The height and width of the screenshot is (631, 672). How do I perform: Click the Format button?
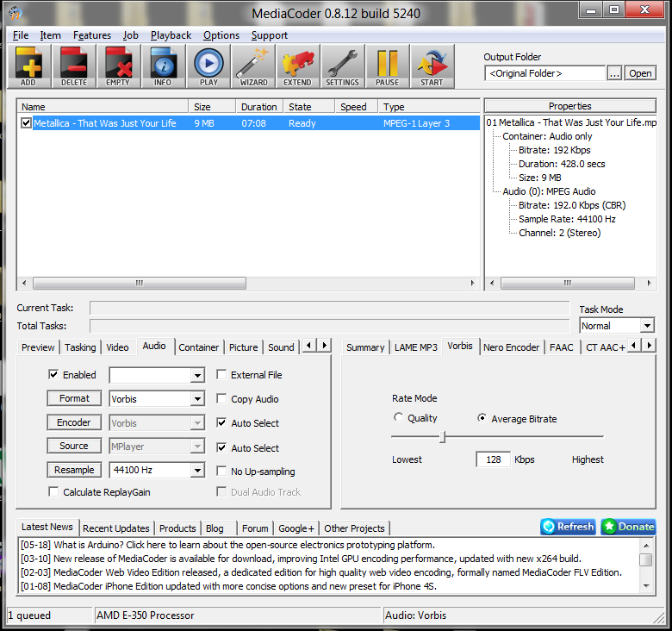[74, 398]
